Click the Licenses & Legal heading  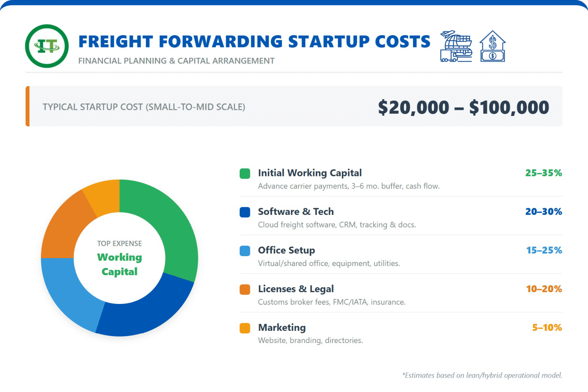click(296, 289)
